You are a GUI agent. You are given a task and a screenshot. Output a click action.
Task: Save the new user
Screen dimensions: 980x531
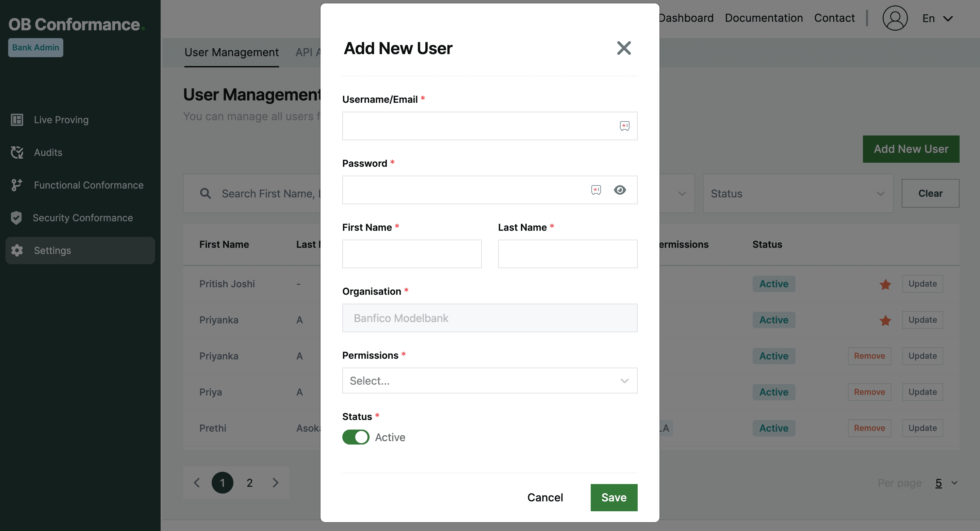[x=614, y=498]
